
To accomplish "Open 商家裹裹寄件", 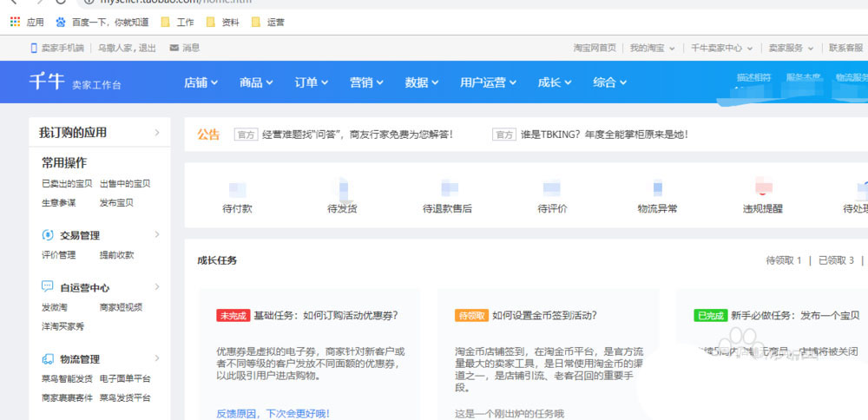I will (67, 397).
